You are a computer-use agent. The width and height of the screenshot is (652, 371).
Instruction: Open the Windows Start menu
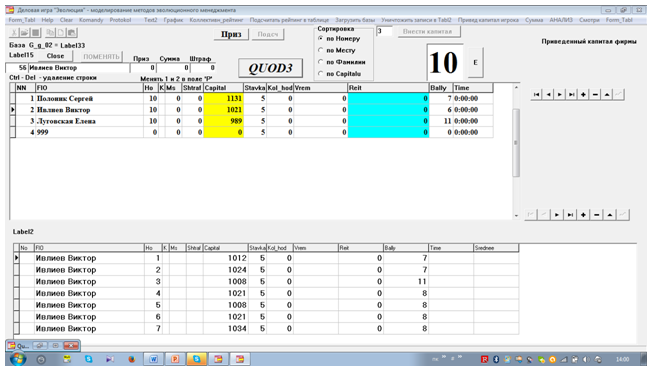17,359
